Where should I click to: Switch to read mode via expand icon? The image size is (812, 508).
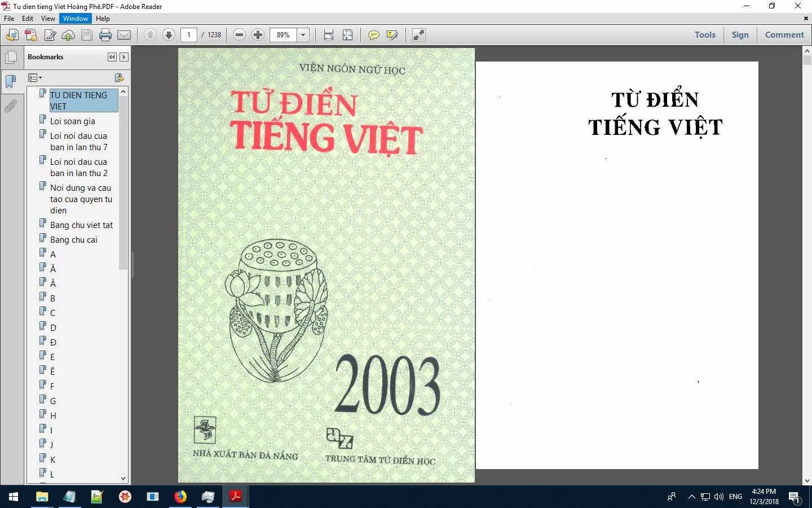[418, 35]
